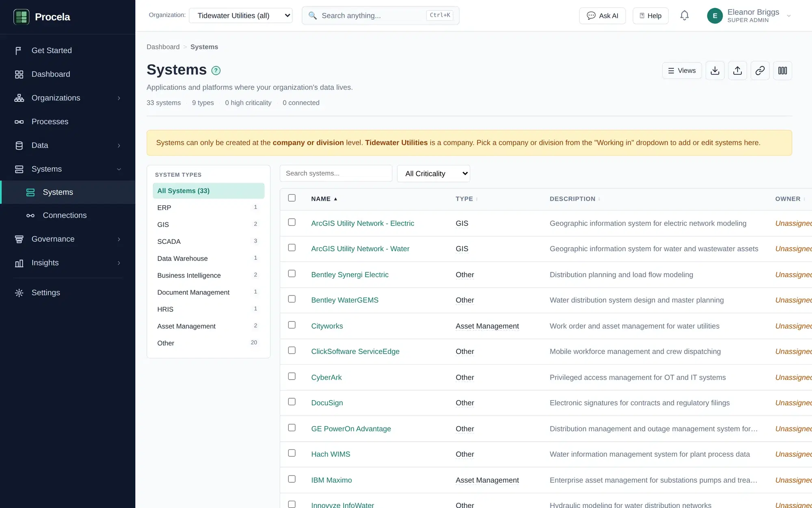Click the copy link icon button
The image size is (812, 508).
(760, 71)
